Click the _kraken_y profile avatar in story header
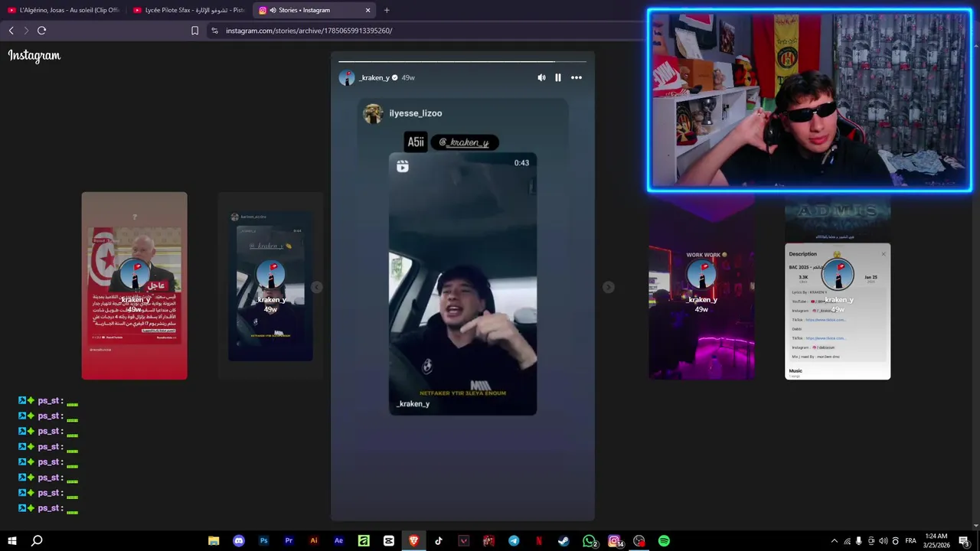Screen dimensions: 980x551 [347, 77]
